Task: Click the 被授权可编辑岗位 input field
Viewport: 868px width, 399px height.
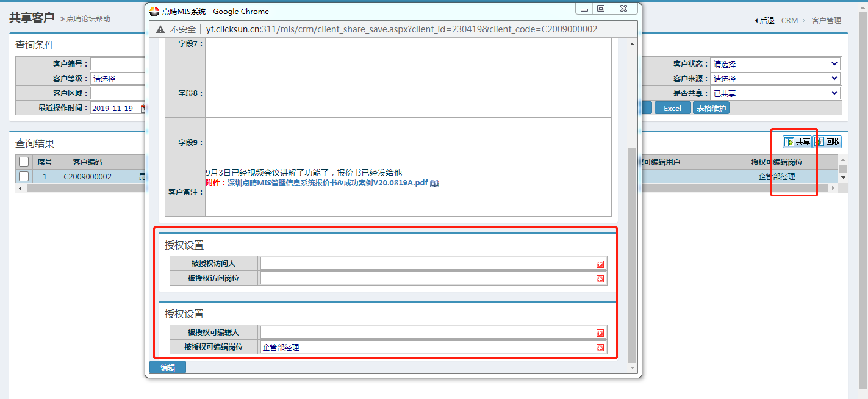Action: coord(427,348)
